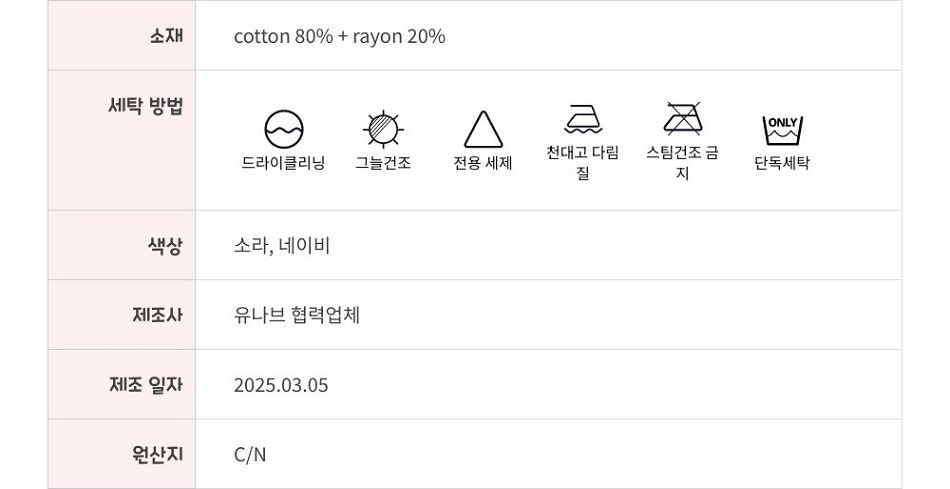The width and height of the screenshot is (950, 489).
Task: Click the dry cleaning circle icon
Action: (284, 129)
